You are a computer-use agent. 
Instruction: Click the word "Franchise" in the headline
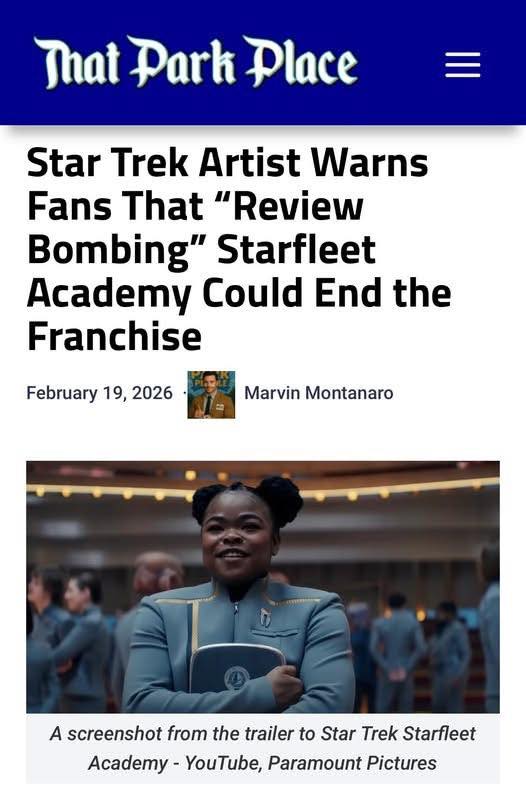coord(114,337)
